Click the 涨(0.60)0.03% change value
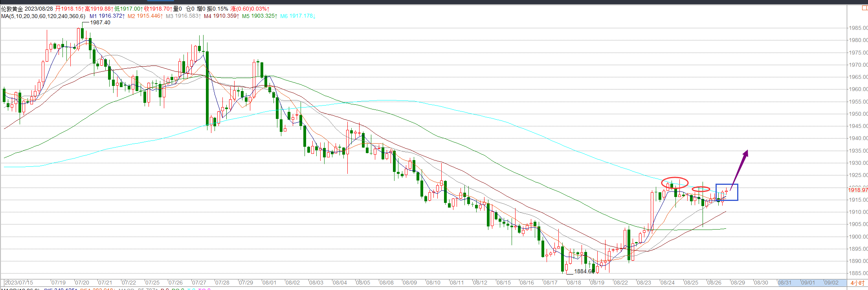The width and height of the screenshot is (868, 290). pyautogui.click(x=250, y=9)
